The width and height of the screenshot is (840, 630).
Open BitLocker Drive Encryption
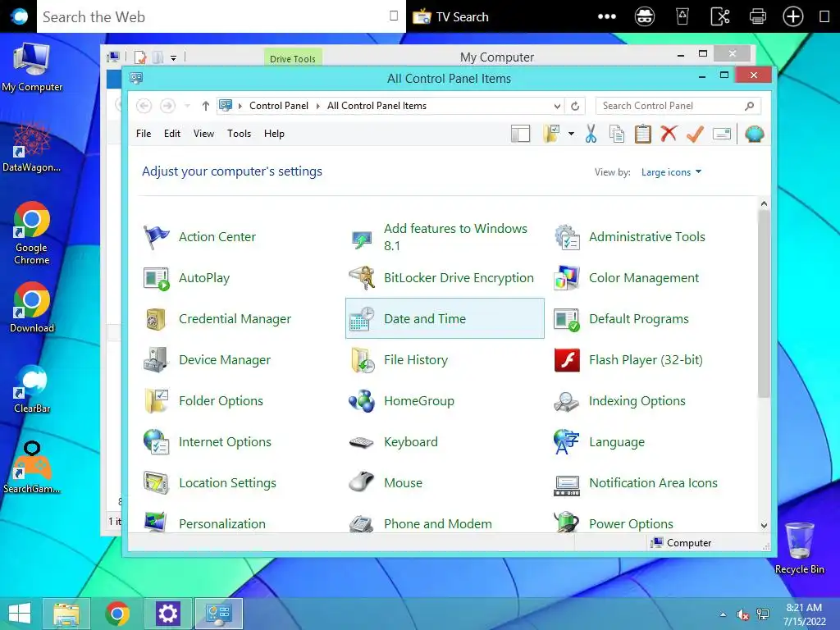tap(442, 278)
